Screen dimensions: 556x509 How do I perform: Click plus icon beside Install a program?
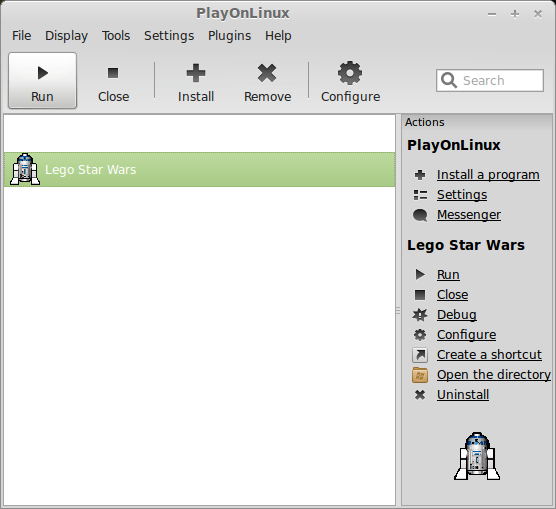[x=420, y=175]
